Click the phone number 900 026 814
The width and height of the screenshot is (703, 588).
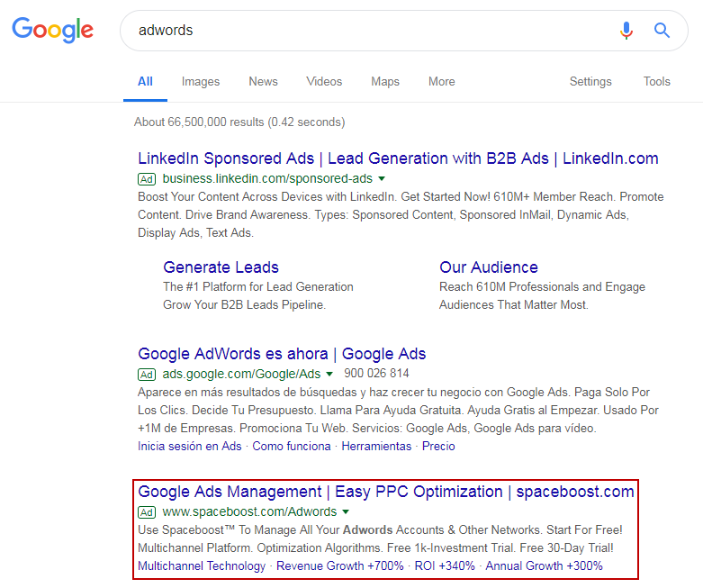376,373
